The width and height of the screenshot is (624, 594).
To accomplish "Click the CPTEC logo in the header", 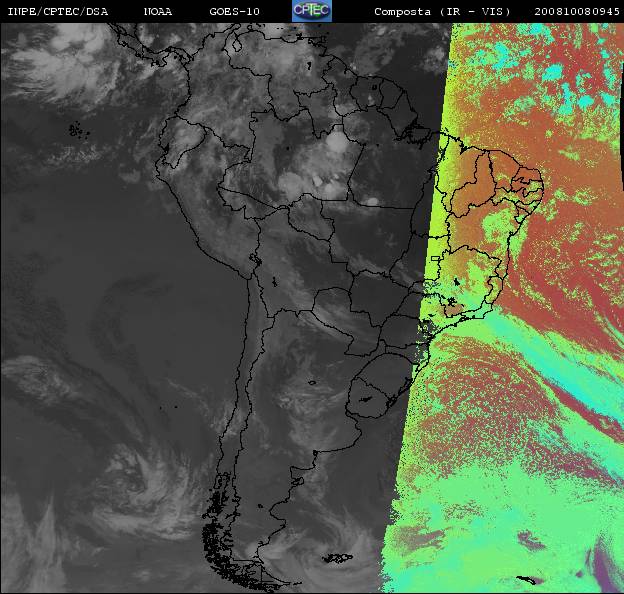I will pos(312,11).
